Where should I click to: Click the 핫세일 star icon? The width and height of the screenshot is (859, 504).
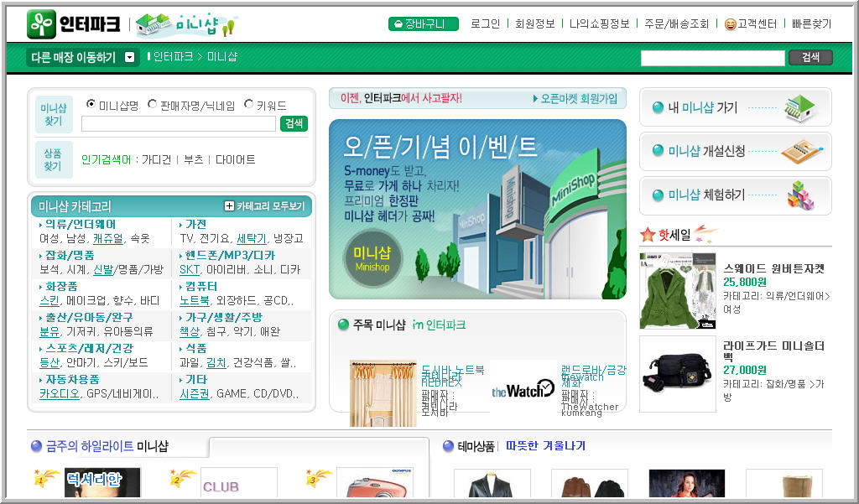tap(646, 234)
